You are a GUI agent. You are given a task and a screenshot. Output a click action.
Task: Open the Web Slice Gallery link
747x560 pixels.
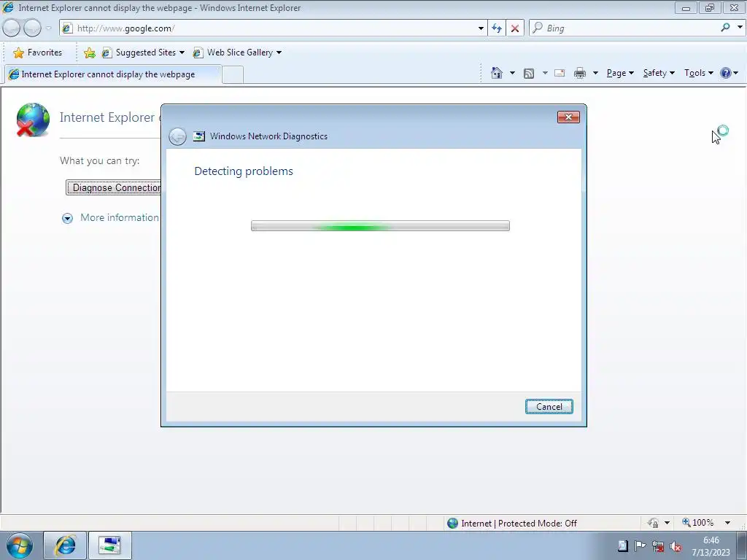pyautogui.click(x=233, y=52)
